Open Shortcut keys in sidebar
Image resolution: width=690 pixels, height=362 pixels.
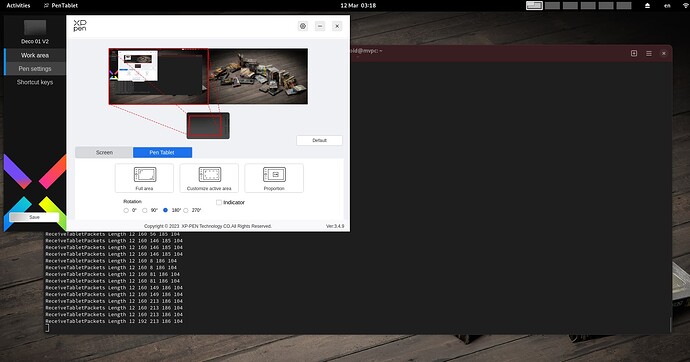pyautogui.click(x=35, y=82)
